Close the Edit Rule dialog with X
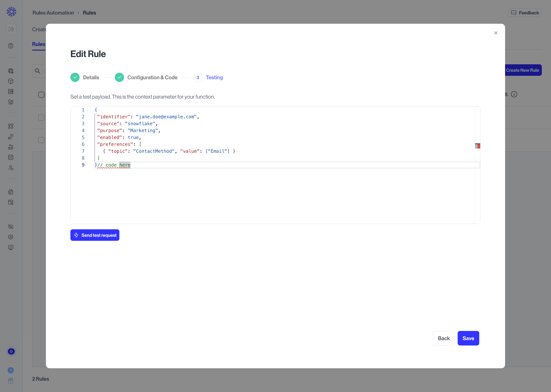The height and width of the screenshot is (392, 551). [496, 33]
